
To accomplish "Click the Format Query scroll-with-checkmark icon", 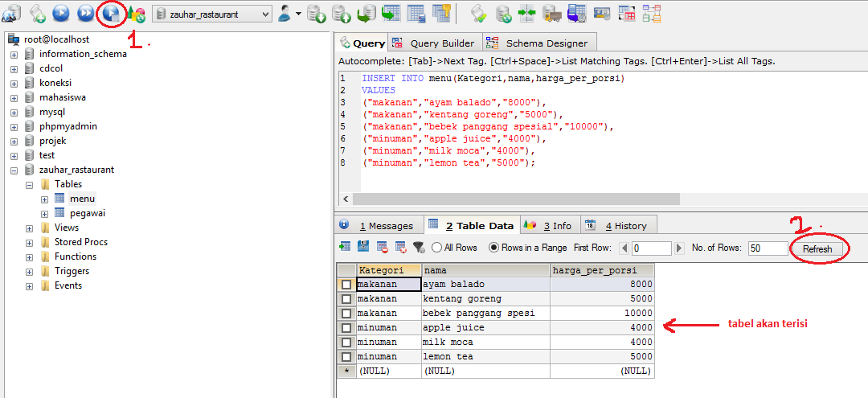I will point(478,14).
